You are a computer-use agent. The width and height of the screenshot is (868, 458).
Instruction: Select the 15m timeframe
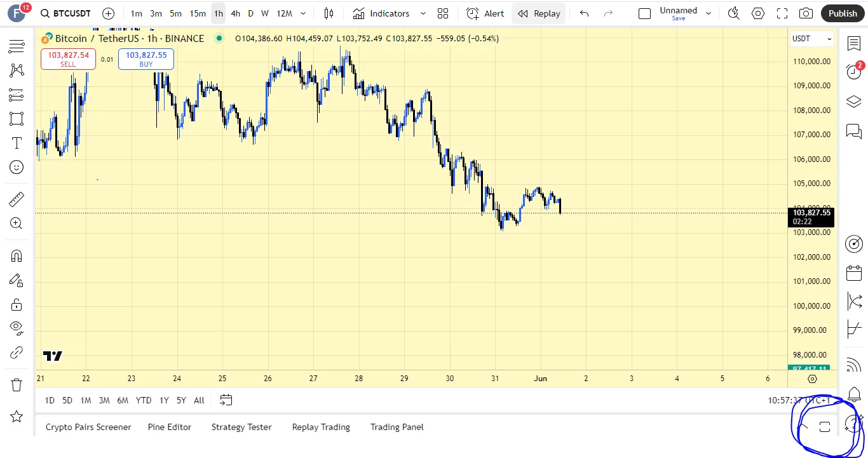(198, 13)
